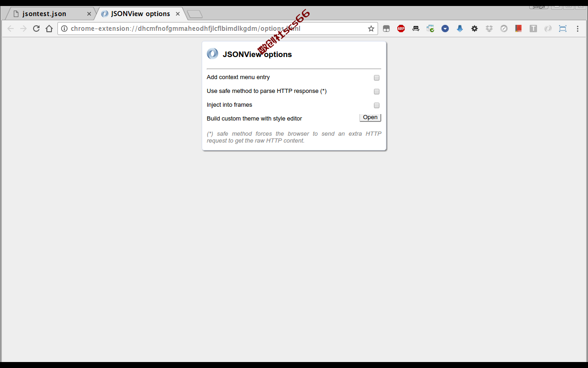Open the window with green checkmark extension
Screen dimensions: 588x368
tap(430, 29)
